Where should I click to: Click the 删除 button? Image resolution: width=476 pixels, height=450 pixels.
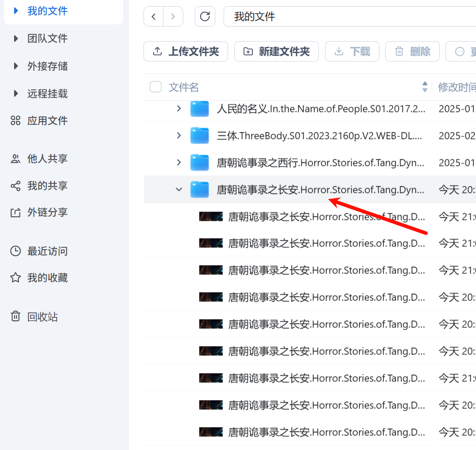pos(412,51)
